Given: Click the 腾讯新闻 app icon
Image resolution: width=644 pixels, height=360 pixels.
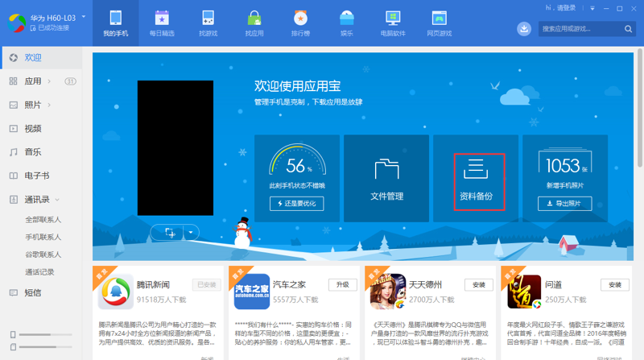Looking at the screenshot, I should pyautogui.click(x=115, y=292).
